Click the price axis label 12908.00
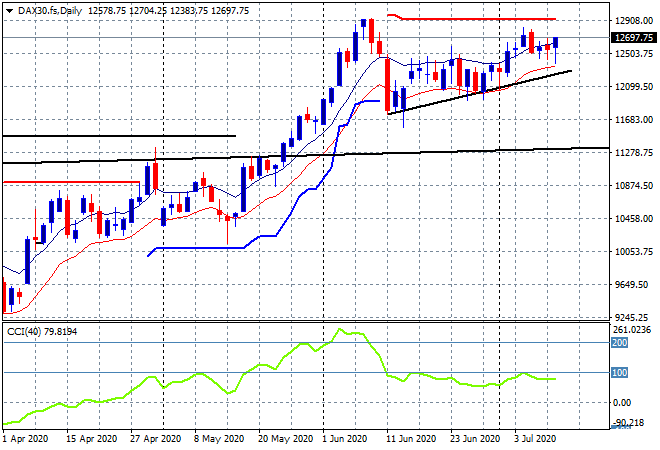The height and width of the screenshot is (450, 660). 633,21
